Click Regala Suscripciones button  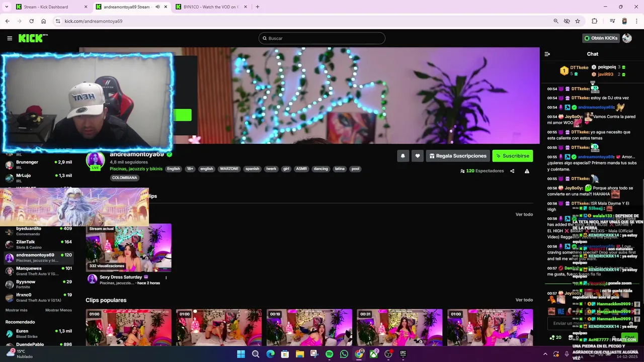pos(458,156)
